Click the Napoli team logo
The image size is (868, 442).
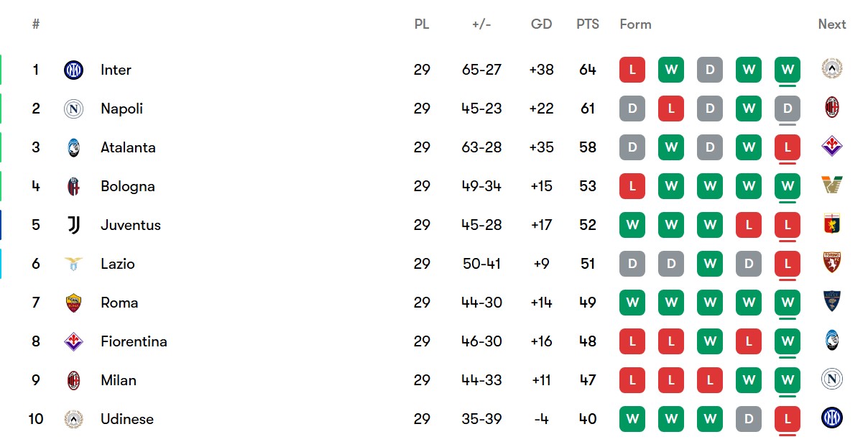pyautogui.click(x=73, y=109)
